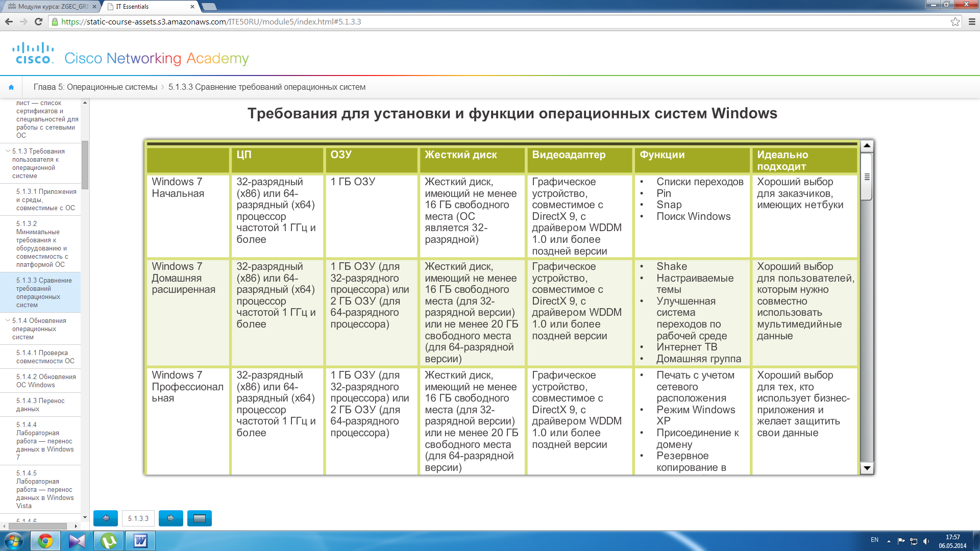Click Windows 7 Начальная row label
Screen dimensions: 980x551
[178, 188]
